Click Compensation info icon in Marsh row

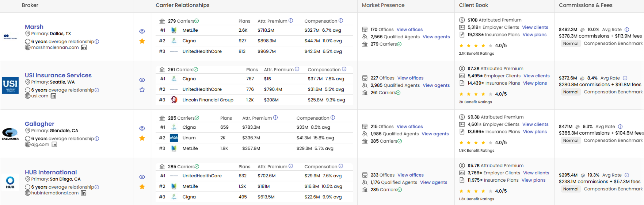[341, 20]
